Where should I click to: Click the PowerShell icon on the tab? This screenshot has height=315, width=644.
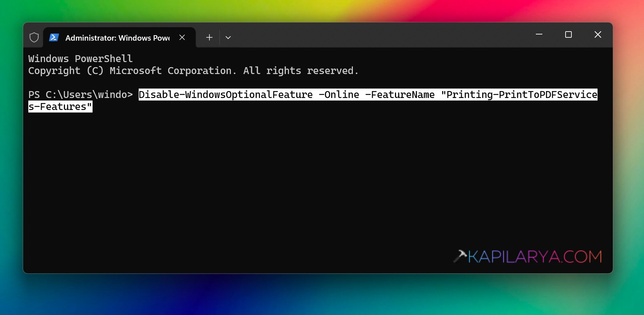[x=54, y=37]
